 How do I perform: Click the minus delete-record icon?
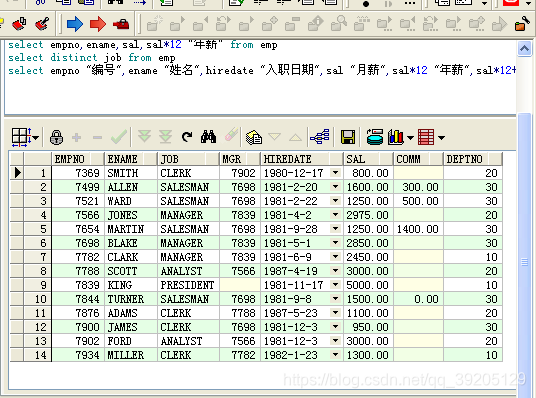97,138
